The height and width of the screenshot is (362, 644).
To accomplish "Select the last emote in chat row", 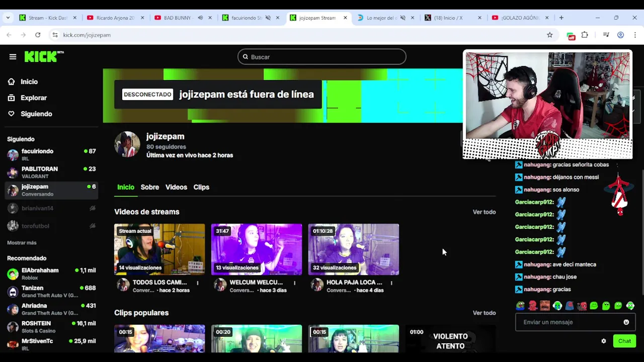I will (630, 306).
